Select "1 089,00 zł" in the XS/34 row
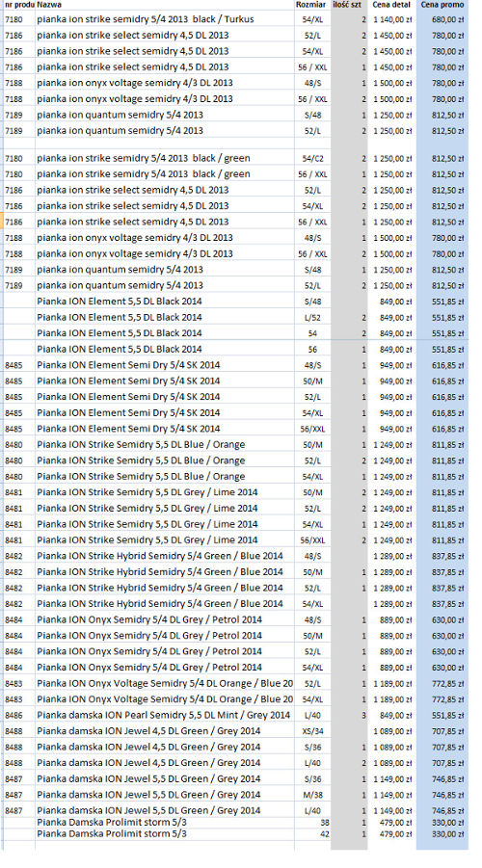The width and height of the screenshot is (482, 868). click(x=391, y=732)
